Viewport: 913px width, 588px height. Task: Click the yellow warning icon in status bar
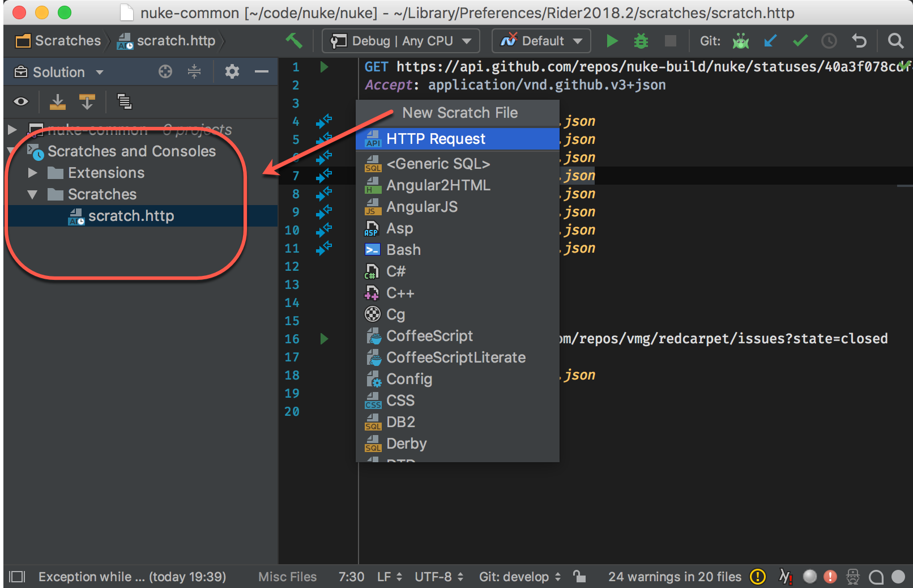tap(757, 577)
